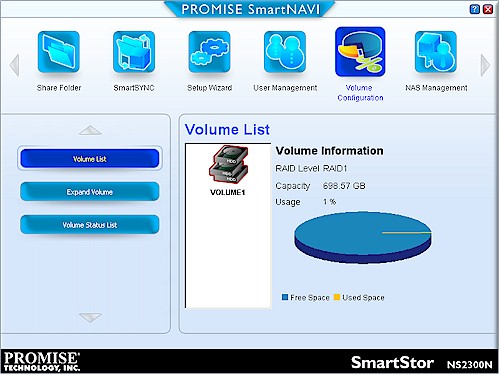This screenshot has height=375, width=500.
Task: Click the right arrow of icon carousel
Action: tap(485, 65)
